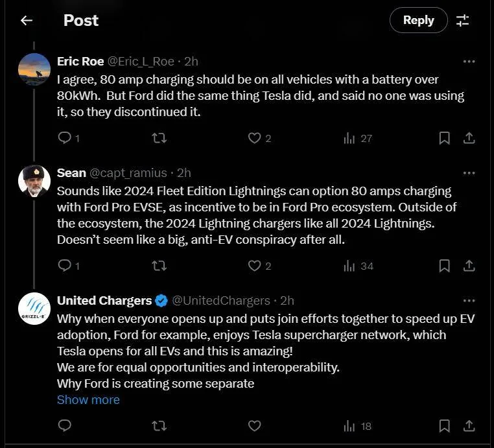Like Sean's post about Fleet Lightnings
Image resolution: width=494 pixels, height=448 pixels.
pyautogui.click(x=255, y=266)
